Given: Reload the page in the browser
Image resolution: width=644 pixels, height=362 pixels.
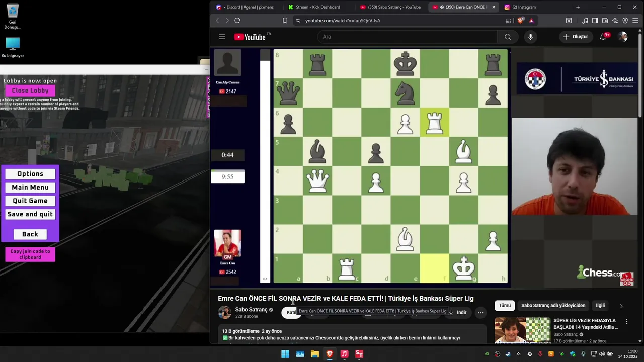Looking at the screenshot, I should [x=237, y=21].
